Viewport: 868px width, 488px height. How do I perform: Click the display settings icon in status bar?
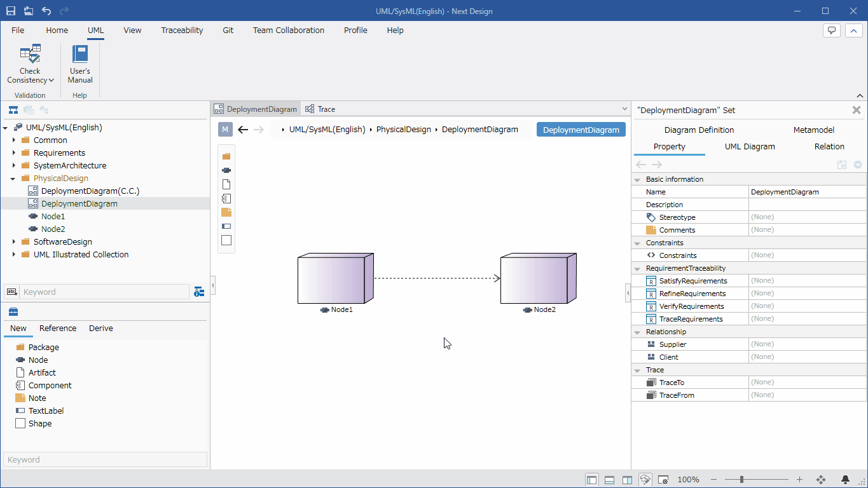tap(663, 480)
